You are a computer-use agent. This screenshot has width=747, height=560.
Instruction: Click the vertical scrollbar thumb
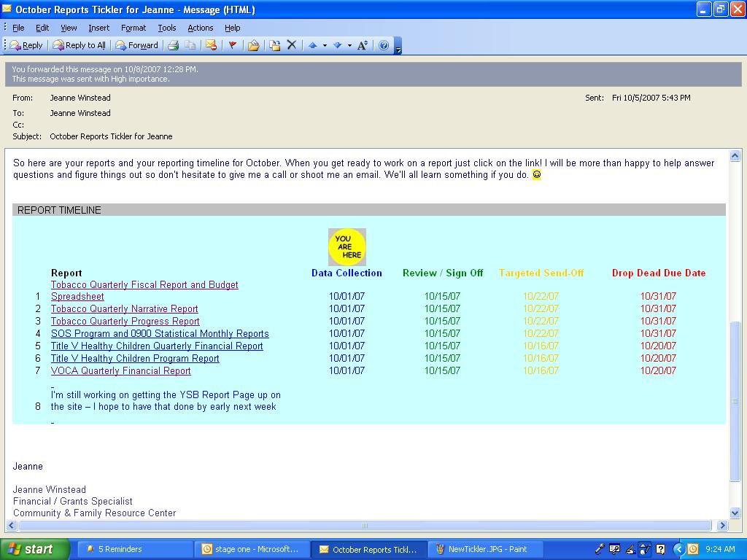[735, 402]
